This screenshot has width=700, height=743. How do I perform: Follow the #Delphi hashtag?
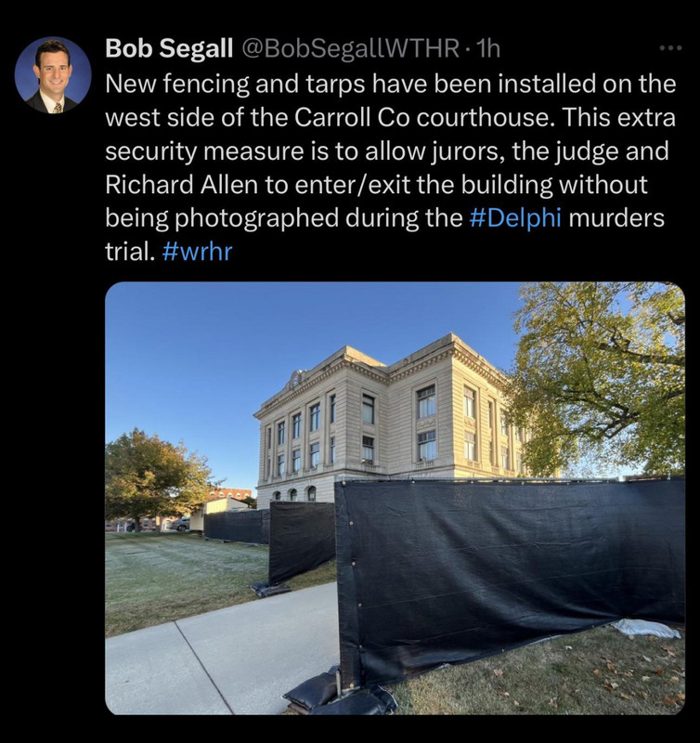pyautogui.click(x=515, y=218)
